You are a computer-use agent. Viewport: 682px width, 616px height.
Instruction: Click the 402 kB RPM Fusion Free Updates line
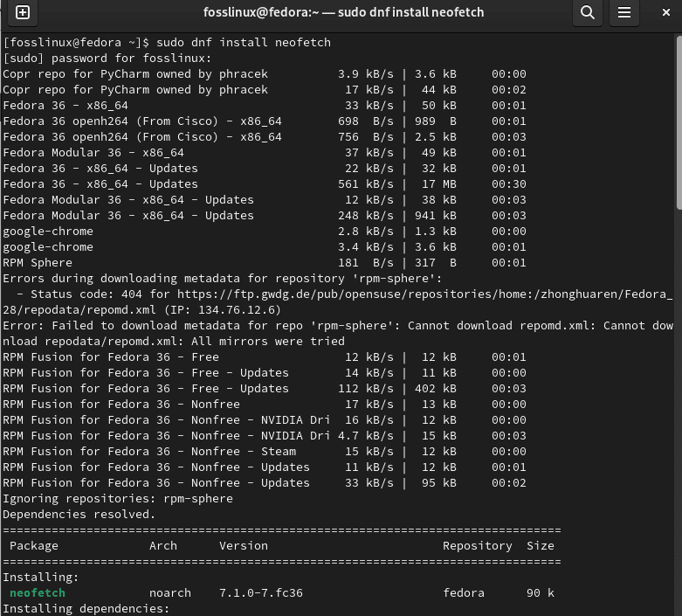click(x=265, y=389)
